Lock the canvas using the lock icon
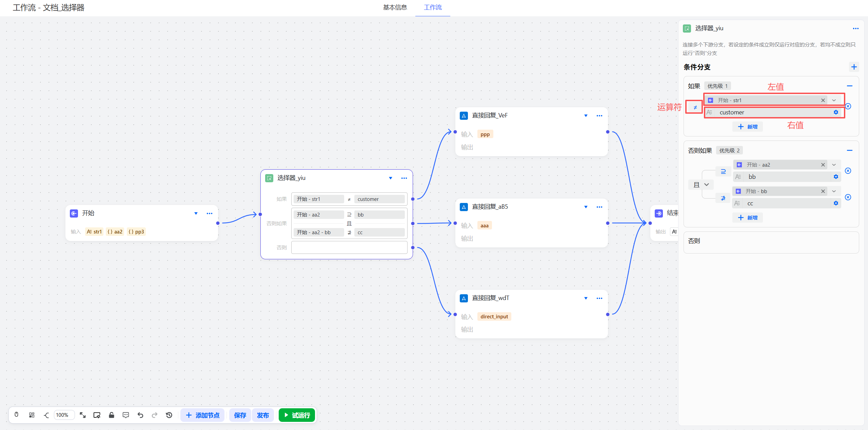This screenshot has width=868, height=430. point(112,415)
